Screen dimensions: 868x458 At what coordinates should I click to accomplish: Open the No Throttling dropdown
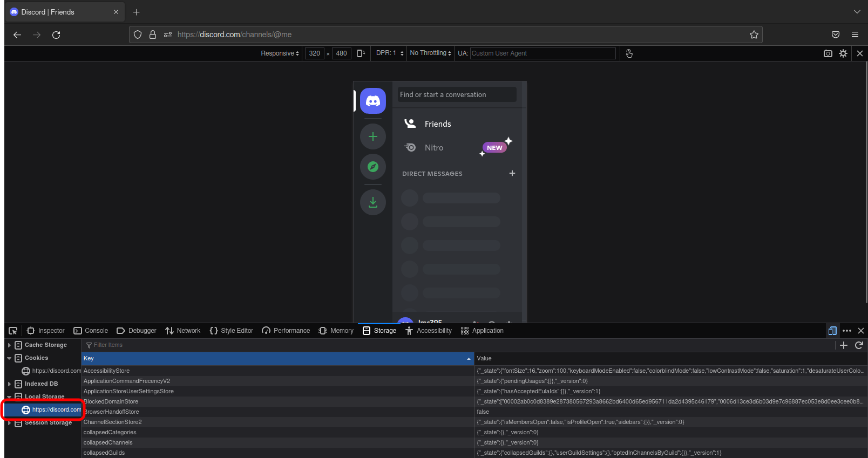pos(430,53)
